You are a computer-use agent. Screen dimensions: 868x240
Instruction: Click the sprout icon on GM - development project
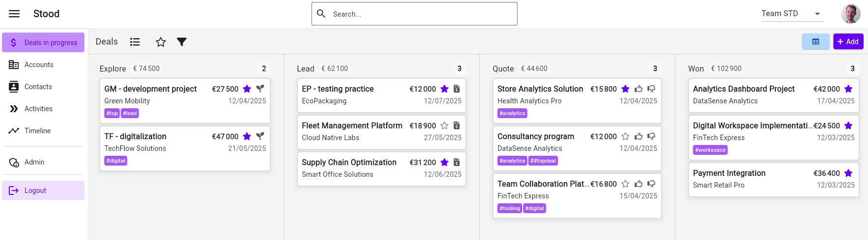coord(260,89)
